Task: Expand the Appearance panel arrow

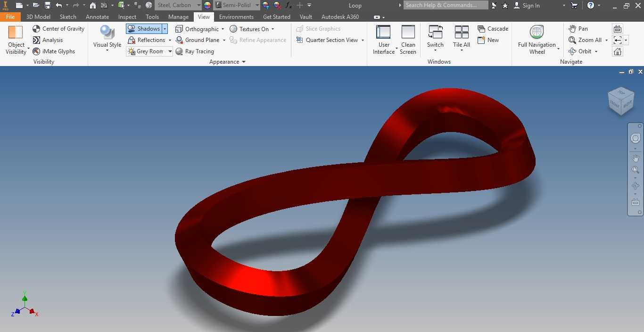Action: (244, 62)
